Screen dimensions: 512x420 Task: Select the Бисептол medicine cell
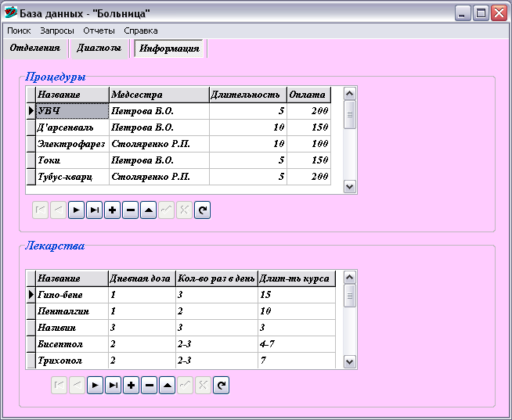[72, 344]
